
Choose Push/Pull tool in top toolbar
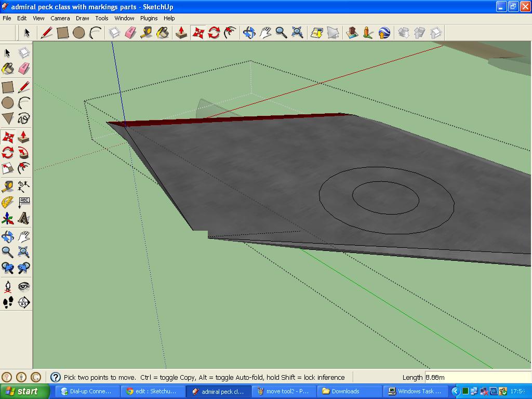coord(181,33)
